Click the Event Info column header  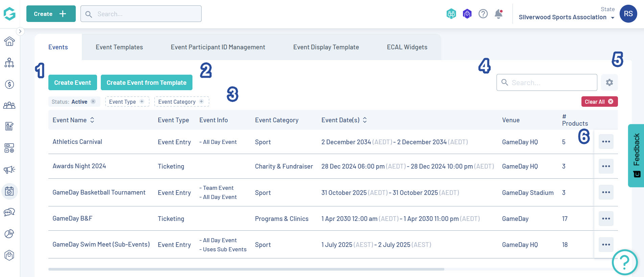[x=213, y=120]
